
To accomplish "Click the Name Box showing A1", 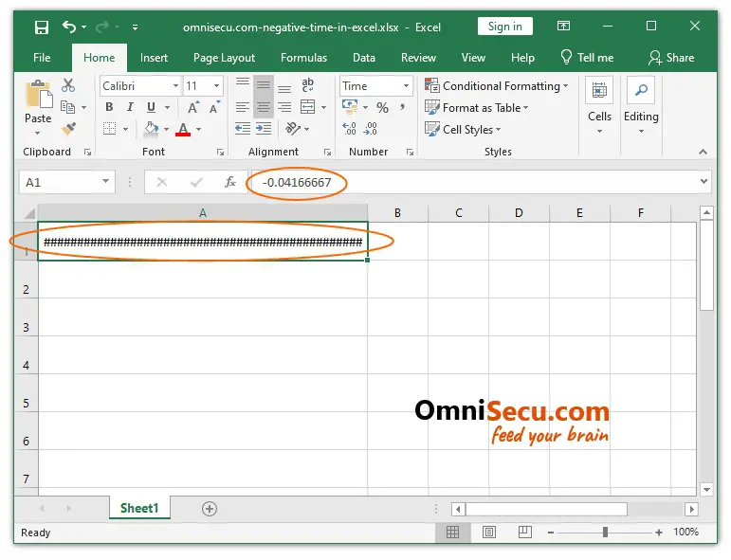I will [67, 182].
